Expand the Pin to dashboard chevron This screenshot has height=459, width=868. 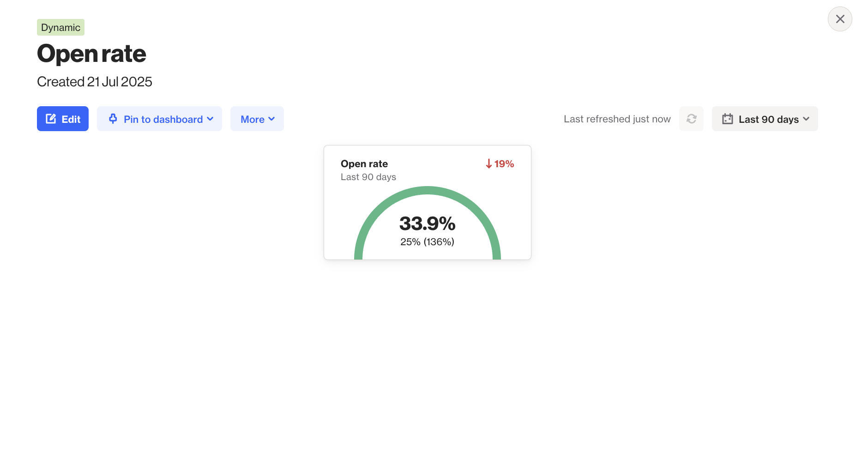[x=211, y=119]
